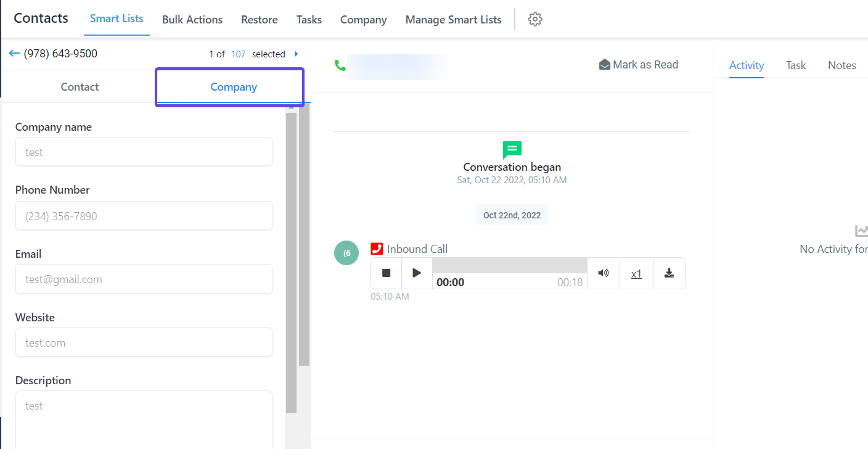This screenshot has width=868, height=449.
Task: Mute the call recording volume
Action: (604, 273)
